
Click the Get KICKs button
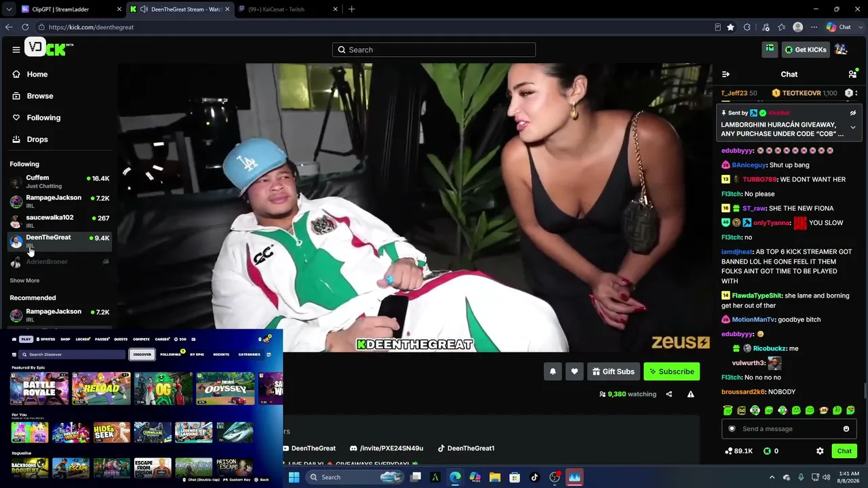(x=805, y=49)
